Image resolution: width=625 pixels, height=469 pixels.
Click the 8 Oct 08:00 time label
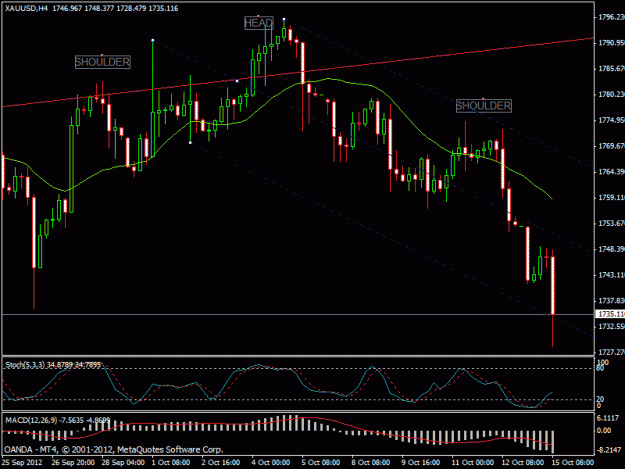tap(371, 462)
